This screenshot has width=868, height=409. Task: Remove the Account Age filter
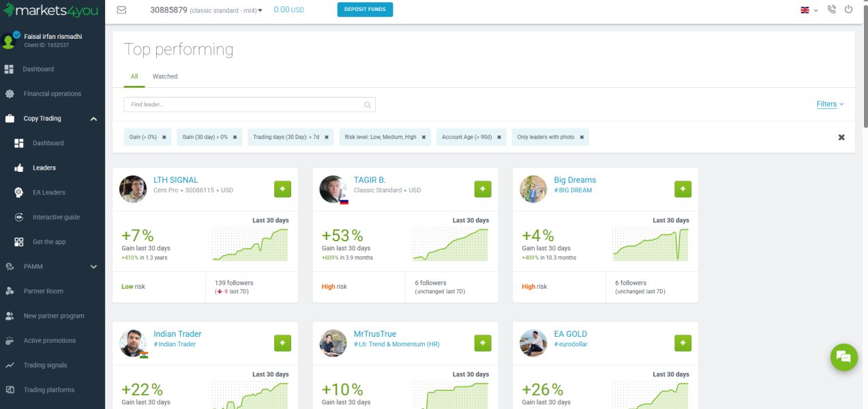click(x=500, y=137)
